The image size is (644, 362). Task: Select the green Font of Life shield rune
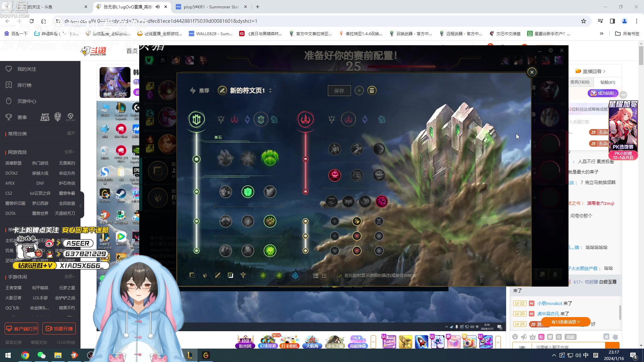pos(248,192)
